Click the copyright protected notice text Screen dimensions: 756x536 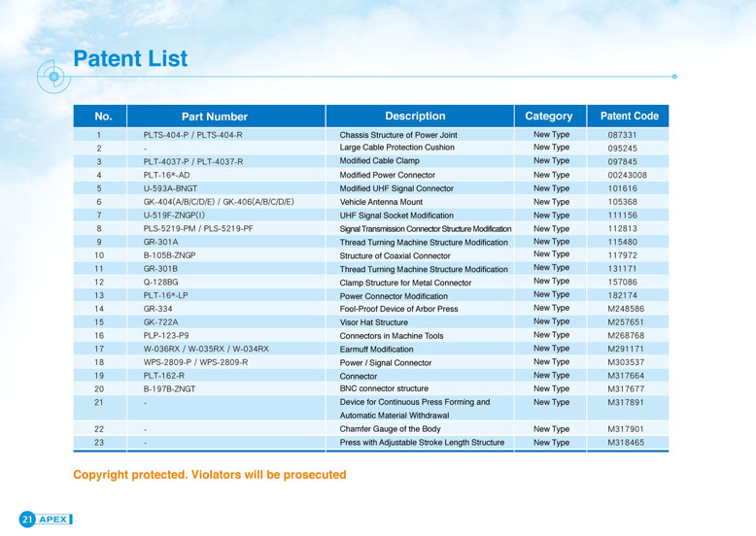(210, 475)
